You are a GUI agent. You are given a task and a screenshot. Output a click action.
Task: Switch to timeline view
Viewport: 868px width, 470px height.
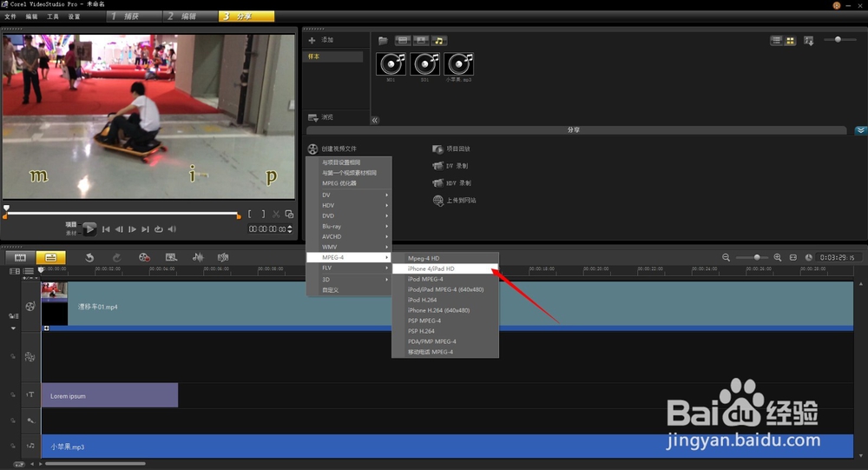point(51,257)
